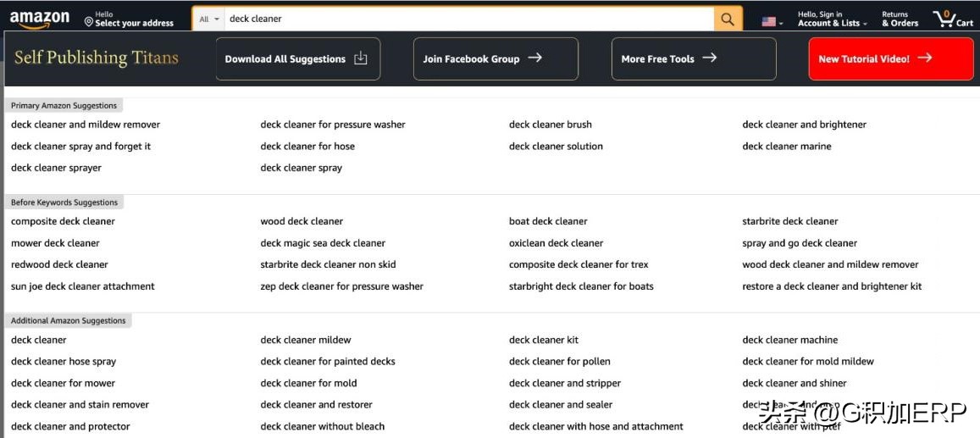Viewport: 980px width, 438px height.
Task: Click the arrow on More Free Tools
Action: [709, 58]
